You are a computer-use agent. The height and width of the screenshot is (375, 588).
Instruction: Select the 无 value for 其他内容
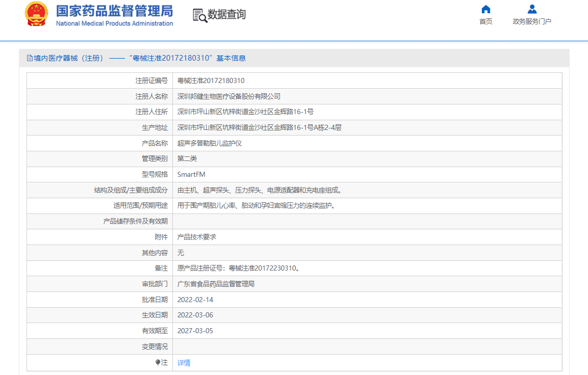(x=181, y=253)
